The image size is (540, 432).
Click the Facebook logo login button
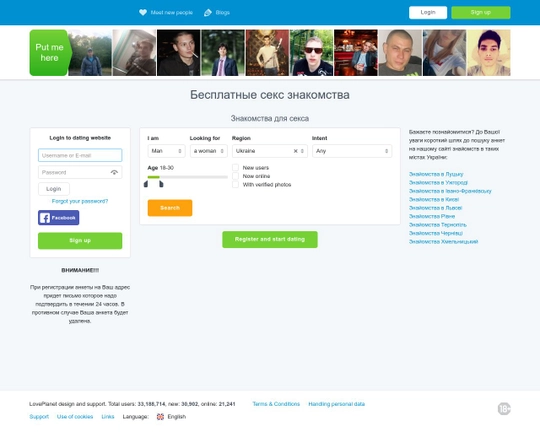pos(59,218)
